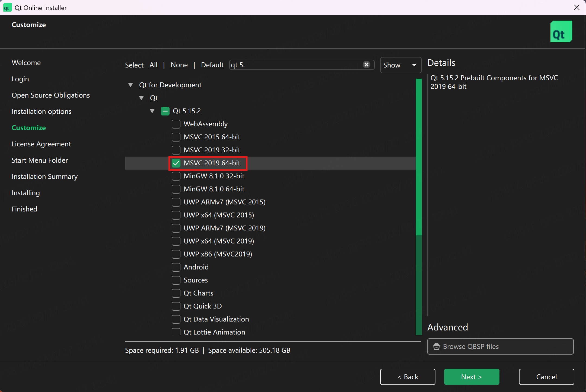Image resolution: width=586 pixels, height=392 pixels.
Task: Close the Qt Online Installer window
Action: click(577, 8)
